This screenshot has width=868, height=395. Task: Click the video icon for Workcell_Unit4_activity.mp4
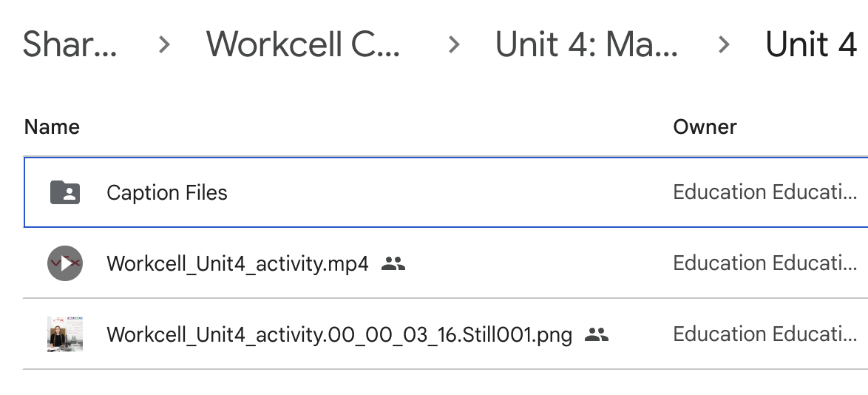point(65,263)
